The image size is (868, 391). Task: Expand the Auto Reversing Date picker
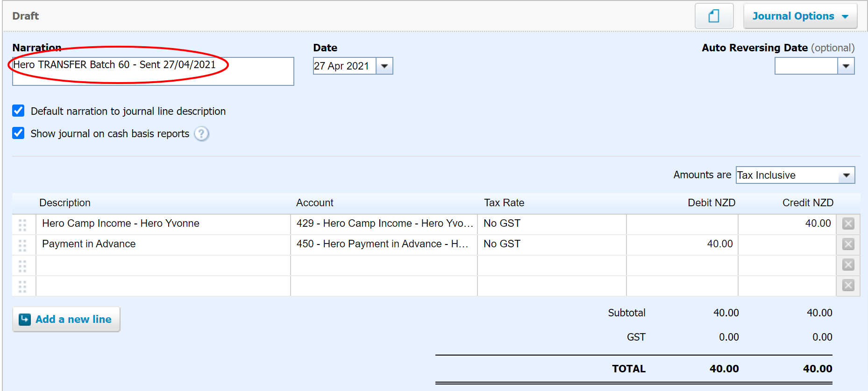846,66
